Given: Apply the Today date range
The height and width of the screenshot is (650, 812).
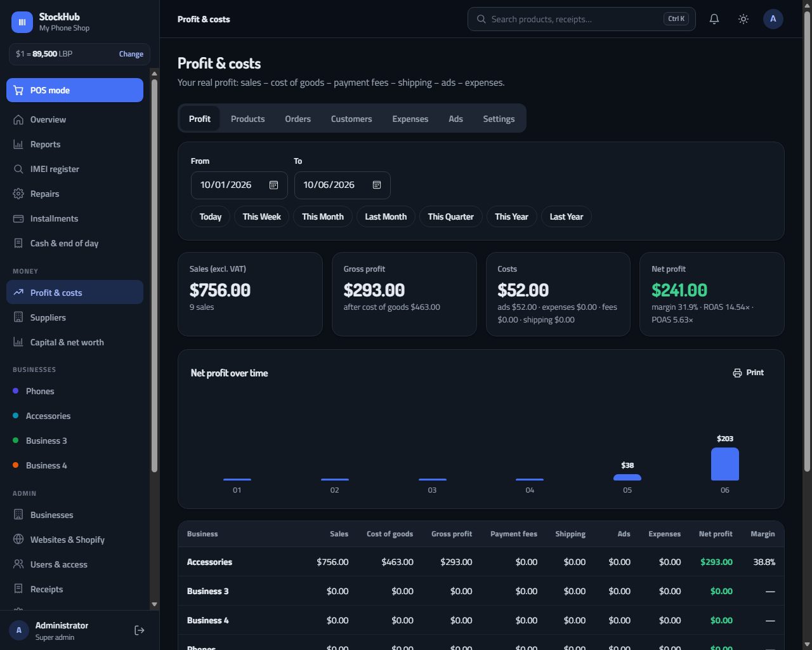Looking at the screenshot, I should coord(211,216).
